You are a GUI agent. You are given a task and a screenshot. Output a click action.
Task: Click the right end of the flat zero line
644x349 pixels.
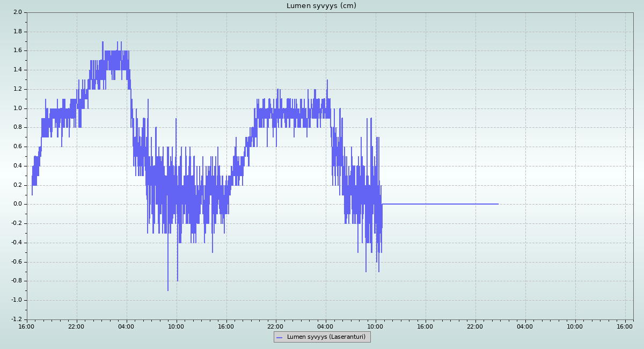498,204
